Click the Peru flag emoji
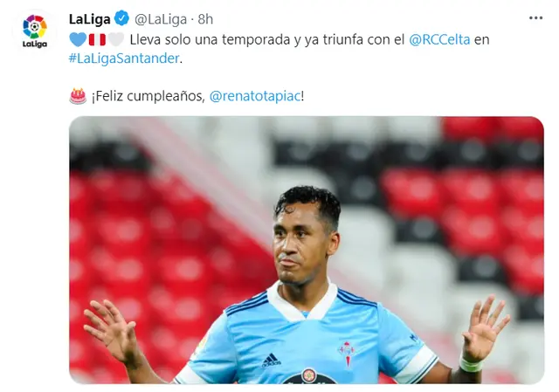This screenshot has height=392, width=559. 97,39
